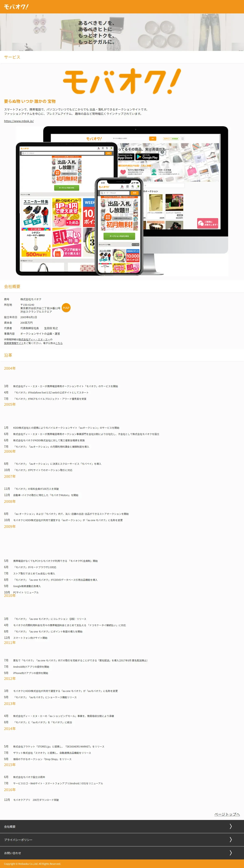Click the 2004年 year heading
Screen dimensions: 244x868
(10, 368)
